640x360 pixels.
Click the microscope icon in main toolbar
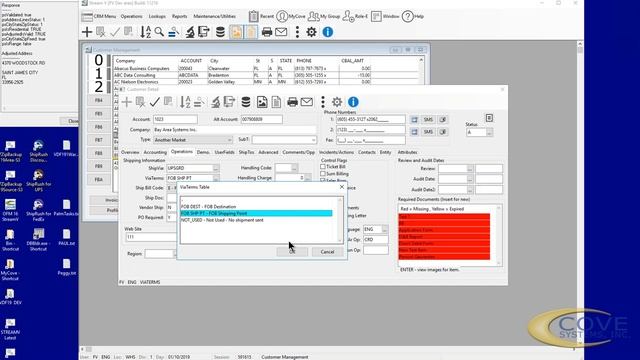(x=190, y=32)
